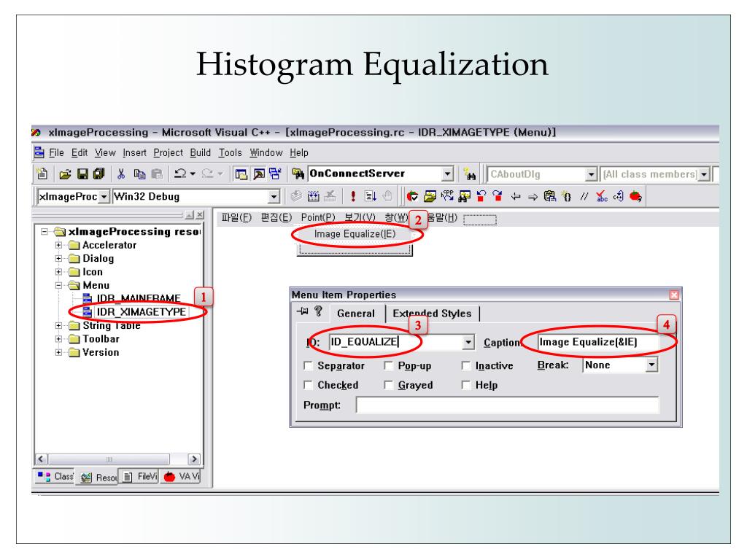
Task: Enable the Checked checkbox
Action: (x=309, y=385)
